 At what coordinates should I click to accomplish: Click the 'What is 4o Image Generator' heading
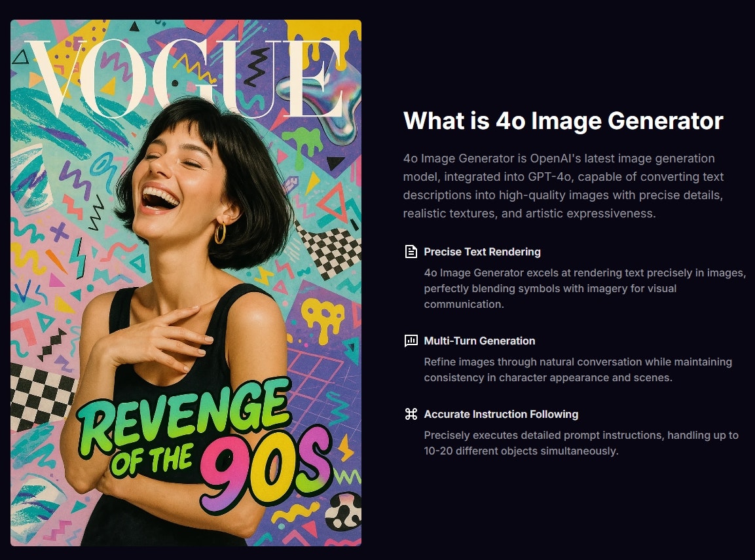563,121
